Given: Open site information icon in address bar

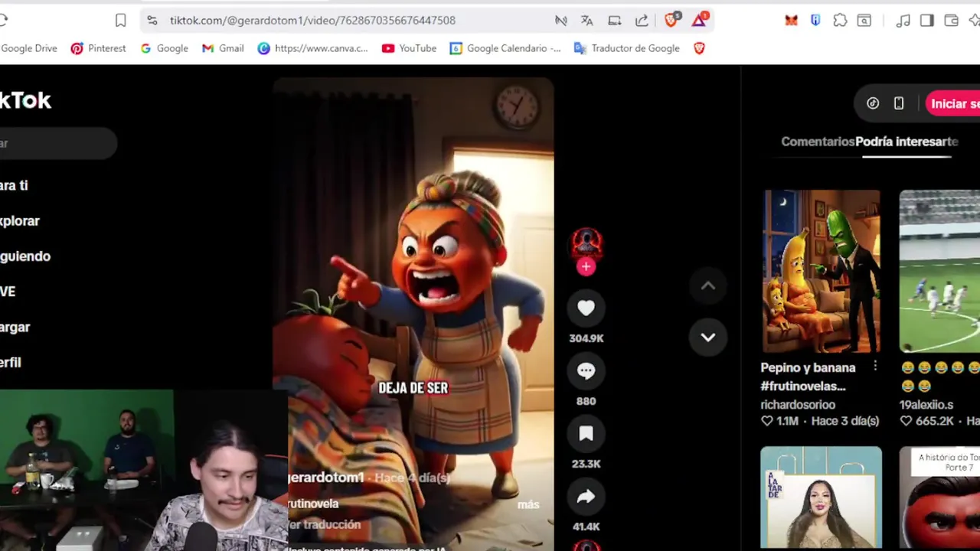Looking at the screenshot, I should pyautogui.click(x=152, y=21).
